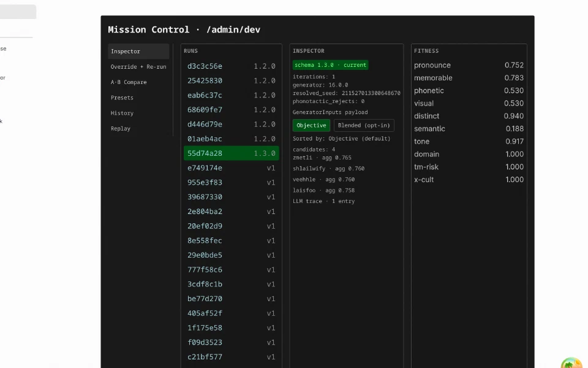
Task: Select run 1f175e58
Action: coord(232,328)
